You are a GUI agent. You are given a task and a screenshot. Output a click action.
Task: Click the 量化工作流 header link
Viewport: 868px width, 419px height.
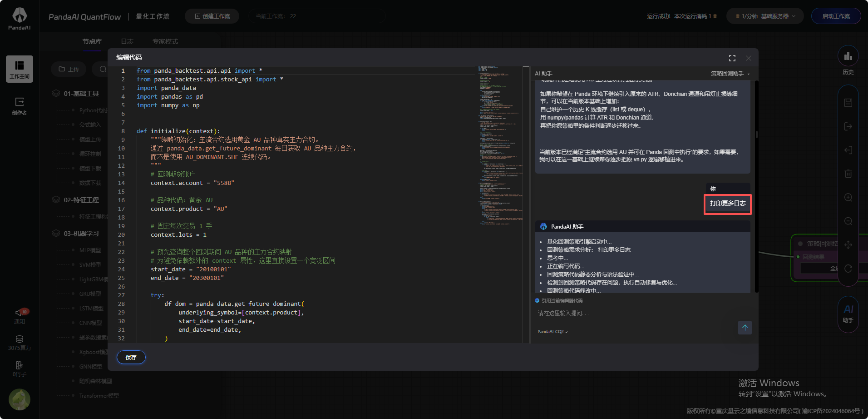coord(153,16)
